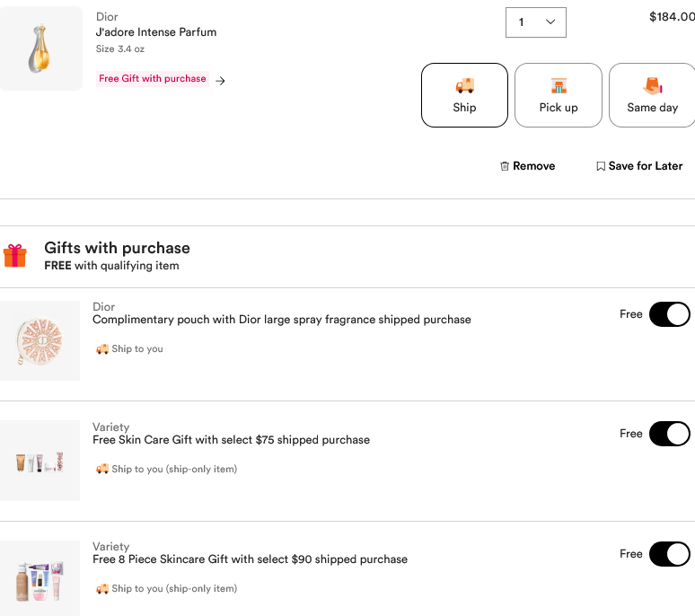Viewport: 695px width, 616px height.
Task: Click the truck icon under Dior pouch
Action: click(102, 349)
